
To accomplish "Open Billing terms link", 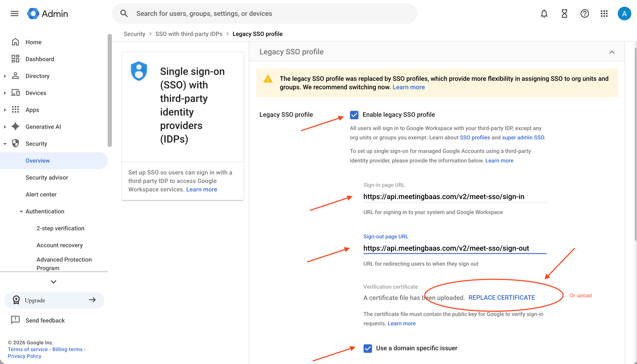I will 67,349.
